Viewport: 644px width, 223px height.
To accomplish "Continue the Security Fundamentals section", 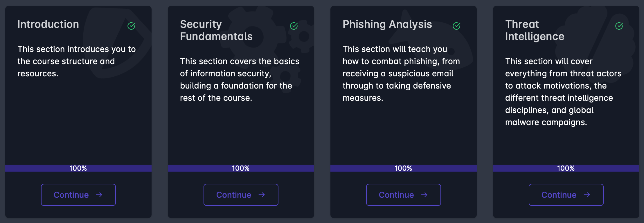I will [241, 195].
